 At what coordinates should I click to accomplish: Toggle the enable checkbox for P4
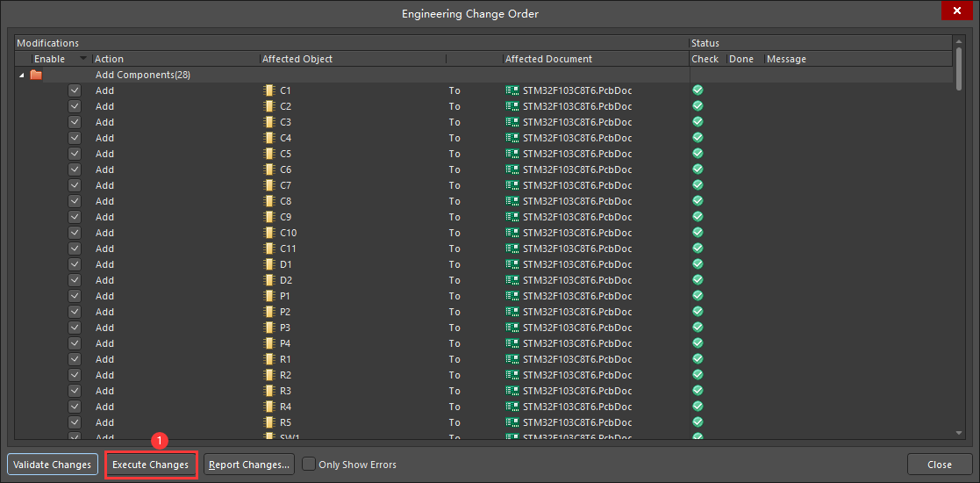[x=75, y=342]
